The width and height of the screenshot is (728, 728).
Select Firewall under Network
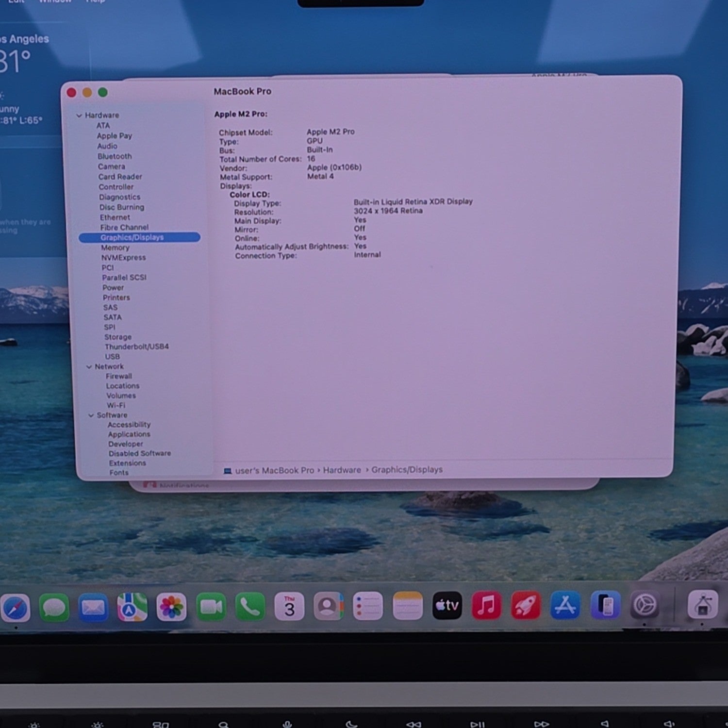point(119,376)
